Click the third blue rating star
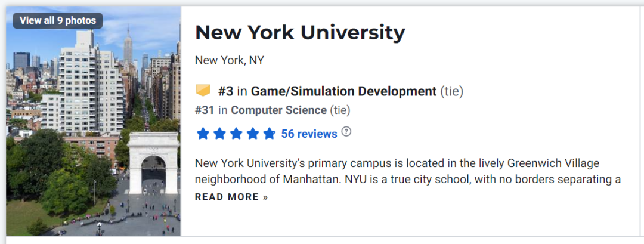 coord(236,134)
